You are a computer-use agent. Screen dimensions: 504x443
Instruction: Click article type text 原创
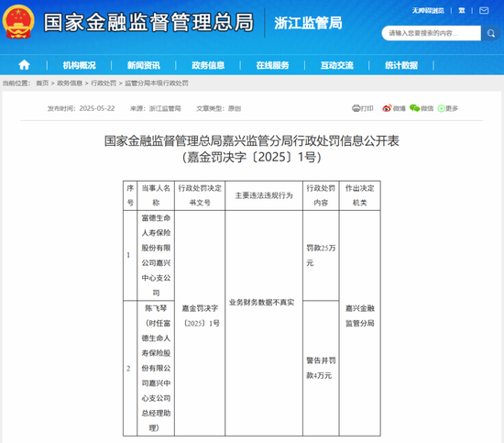(235, 108)
